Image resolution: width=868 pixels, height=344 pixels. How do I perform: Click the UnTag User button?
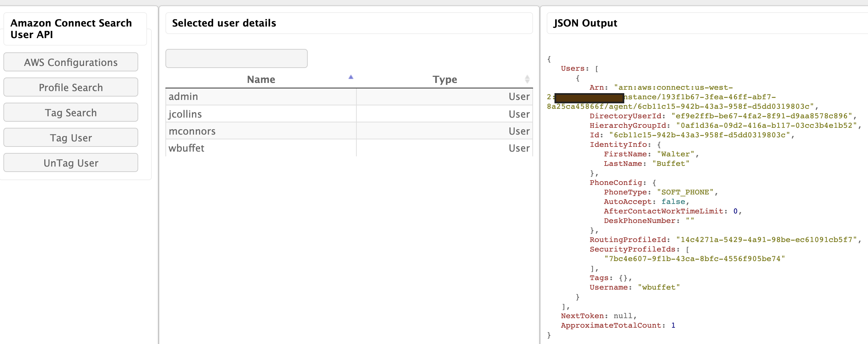(x=71, y=162)
